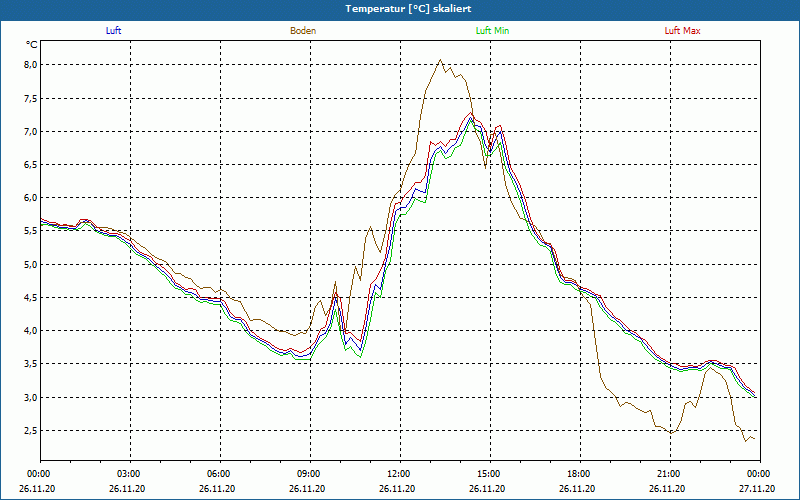Click the blue Luft legend label
The height and width of the screenshot is (500, 800).
point(113,31)
